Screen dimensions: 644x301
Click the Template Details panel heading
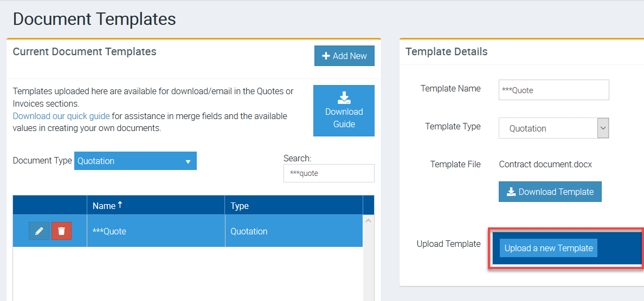446,51
